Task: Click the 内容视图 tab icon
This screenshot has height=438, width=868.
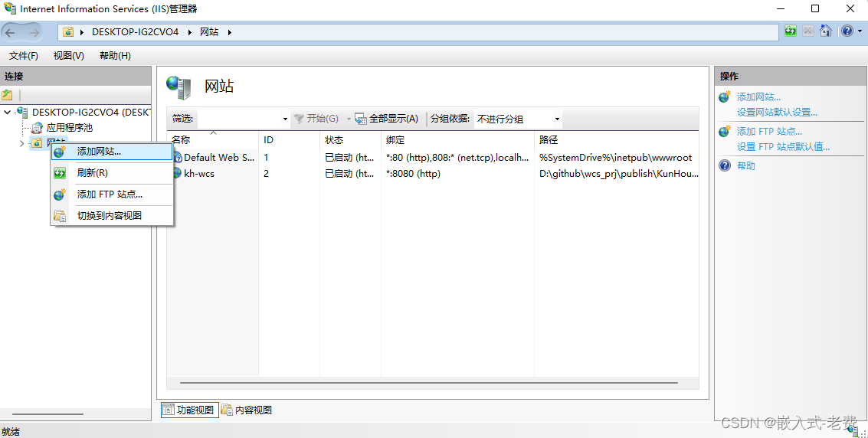Action: (x=227, y=410)
